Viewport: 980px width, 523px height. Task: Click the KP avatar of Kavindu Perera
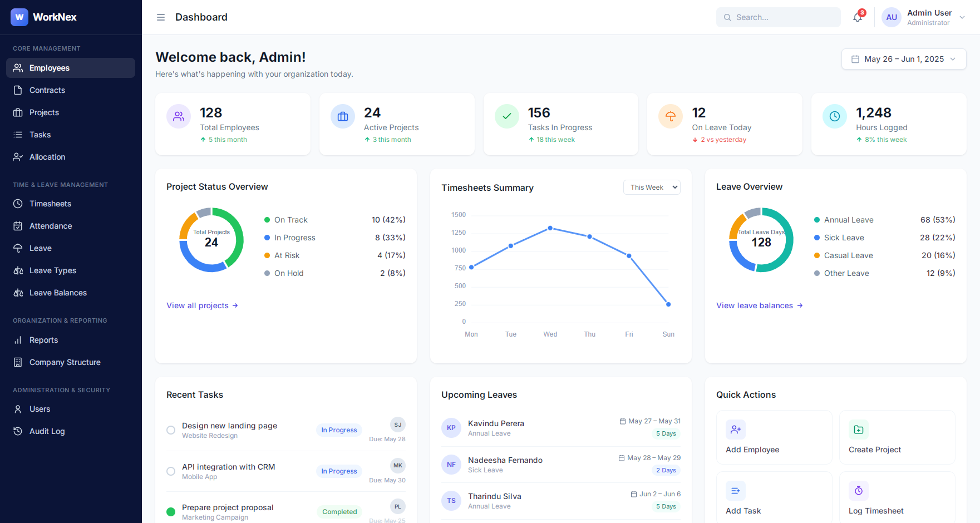(451, 428)
